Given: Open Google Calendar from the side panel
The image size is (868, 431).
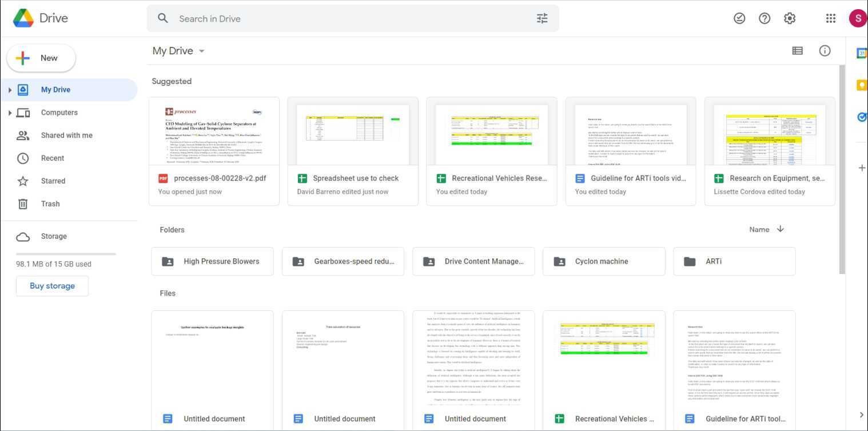Looking at the screenshot, I should pos(861,53).
